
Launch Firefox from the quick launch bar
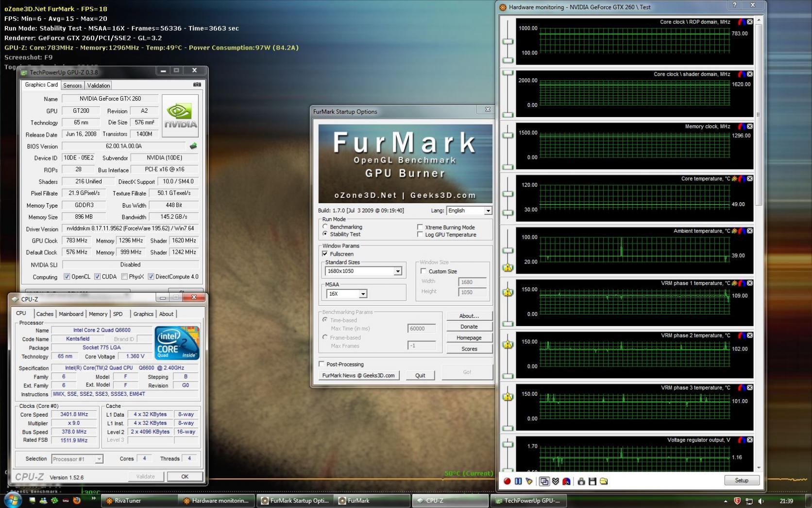(x=76, y=500)
